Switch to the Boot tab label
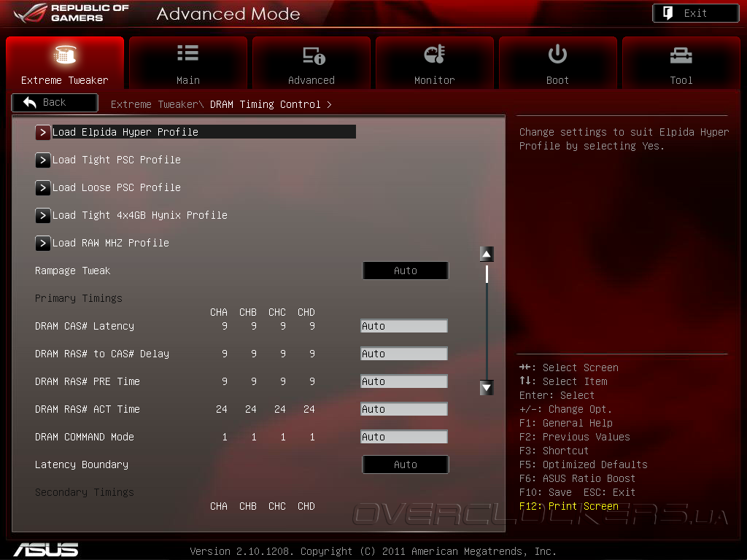The width and height of the screenshot is (747, 560). coord(557,80)
